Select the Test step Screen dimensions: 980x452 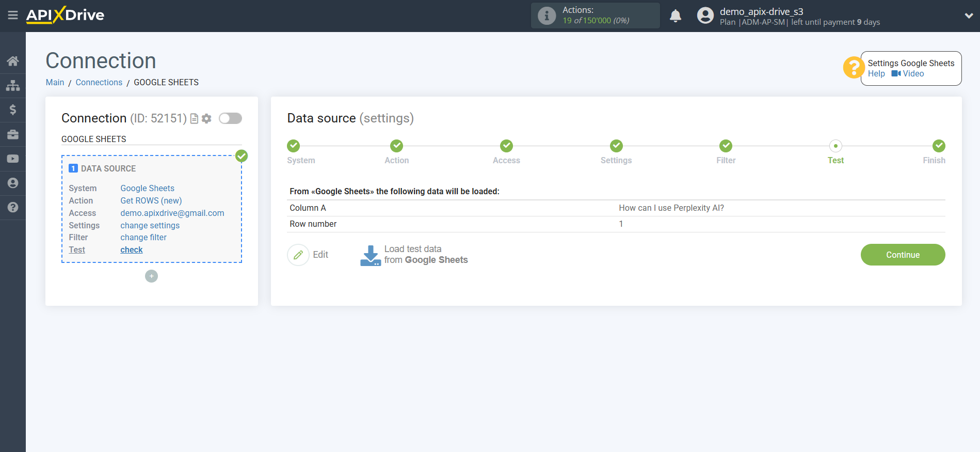point(836,146)
